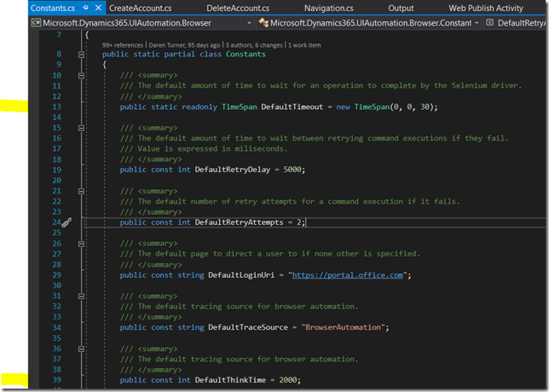This screenshot has height=392, width=549.
Task: Open the DefaultRetry member dropdown
Action: [516, 23]
